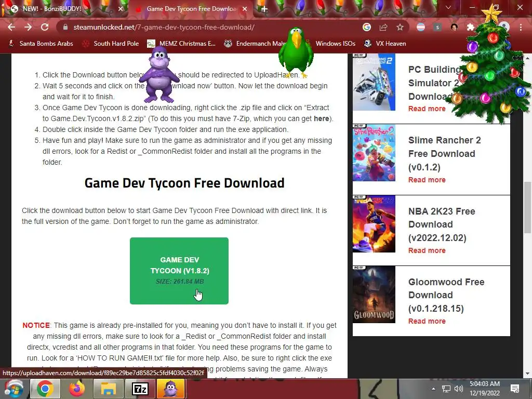Open File Explorer from the taskbar

[109, 389]
